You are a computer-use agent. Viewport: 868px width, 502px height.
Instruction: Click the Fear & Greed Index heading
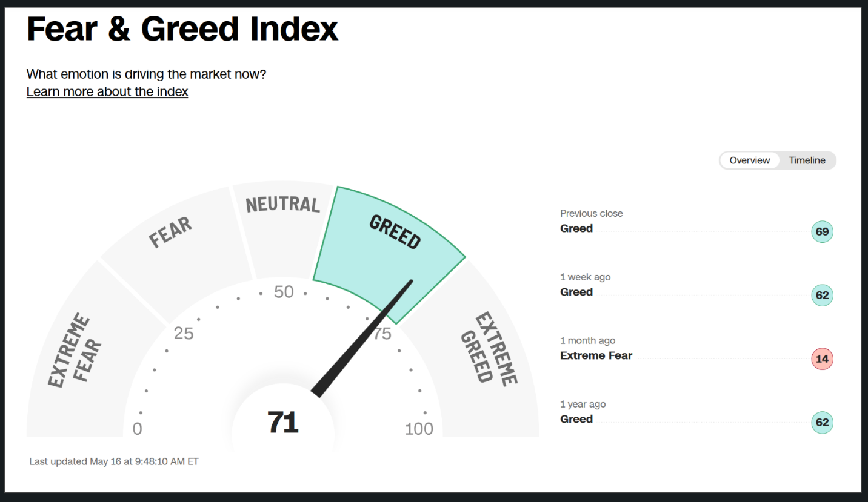(182, 28)
